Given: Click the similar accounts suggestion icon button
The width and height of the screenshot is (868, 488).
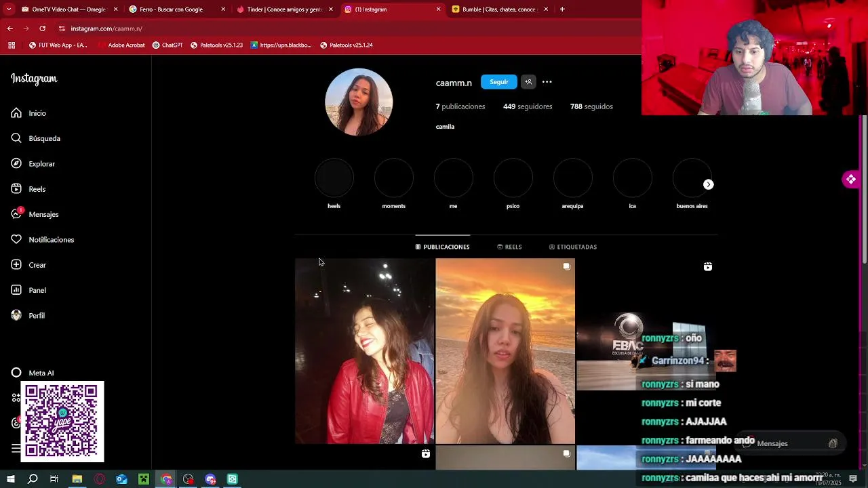Looking at the screenshot, I should [x=528, y=82].
